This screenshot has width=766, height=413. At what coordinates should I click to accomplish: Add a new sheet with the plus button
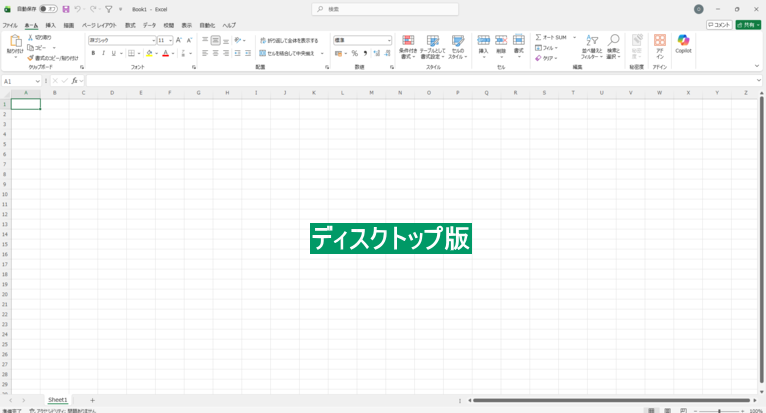92,400
